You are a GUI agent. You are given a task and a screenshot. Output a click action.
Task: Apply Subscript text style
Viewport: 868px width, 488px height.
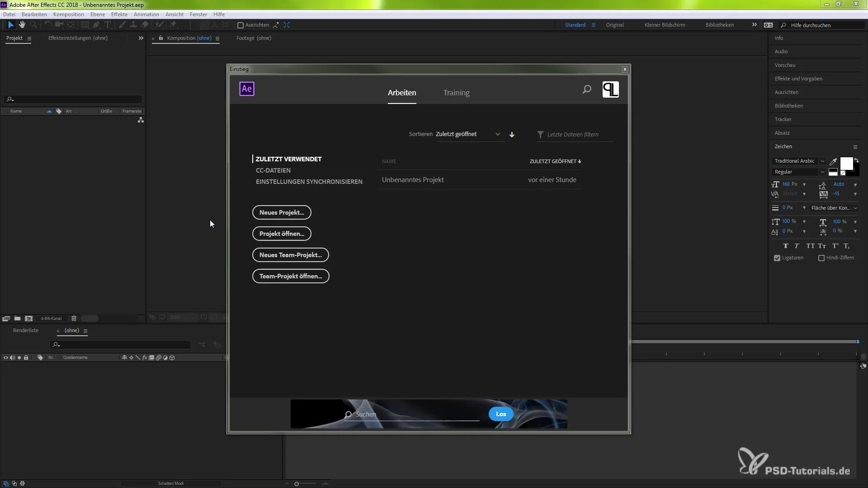(x=847, y=246)
